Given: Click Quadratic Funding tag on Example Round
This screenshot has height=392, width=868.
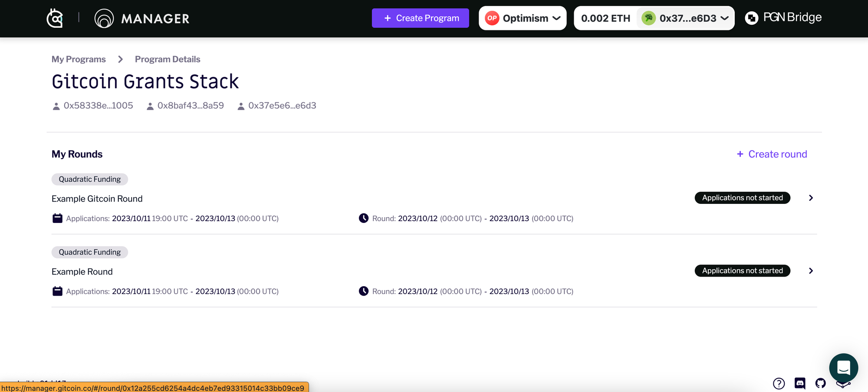Looking at the screenshot, I should pyautogui.click(x=90, y=252).
